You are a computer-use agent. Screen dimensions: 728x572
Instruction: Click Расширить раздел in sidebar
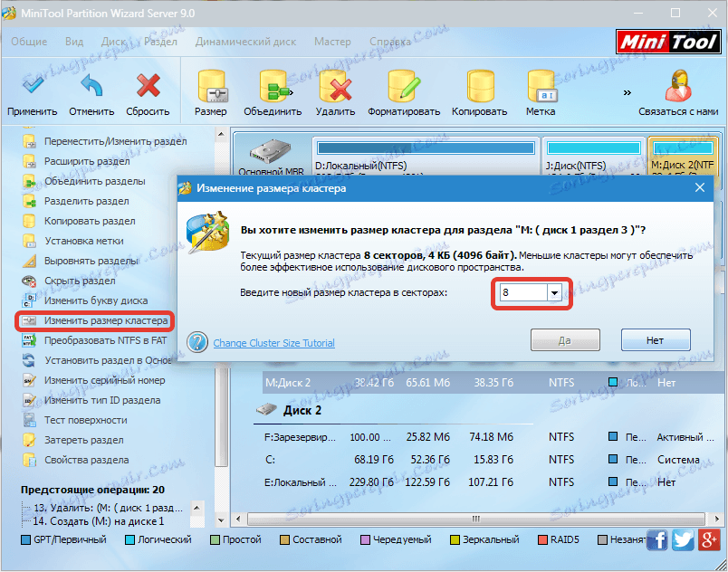click(x=76, y=161)
